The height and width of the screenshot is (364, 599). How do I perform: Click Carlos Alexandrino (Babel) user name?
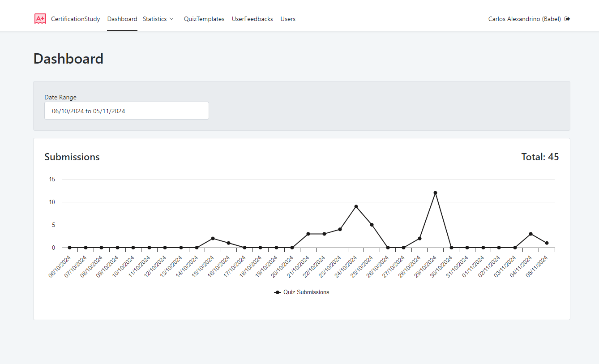click(524, 19)
